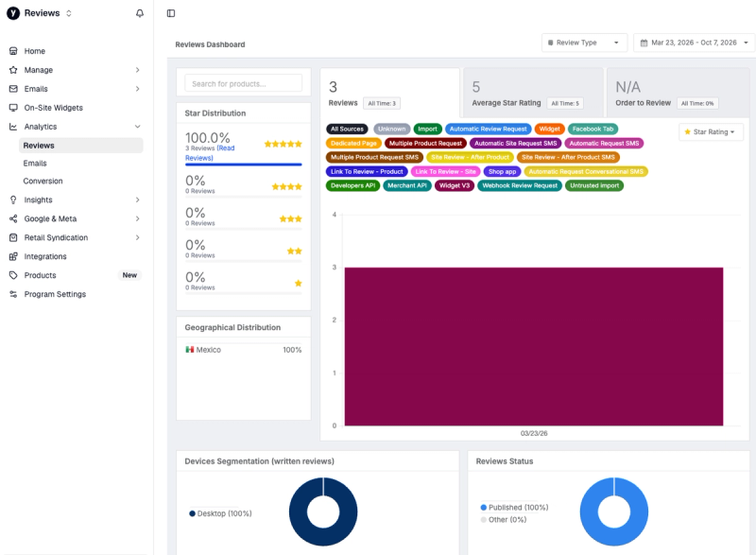The image size is (756, 555).
Task: Open the notifications bell
Action: coord(140,13)
